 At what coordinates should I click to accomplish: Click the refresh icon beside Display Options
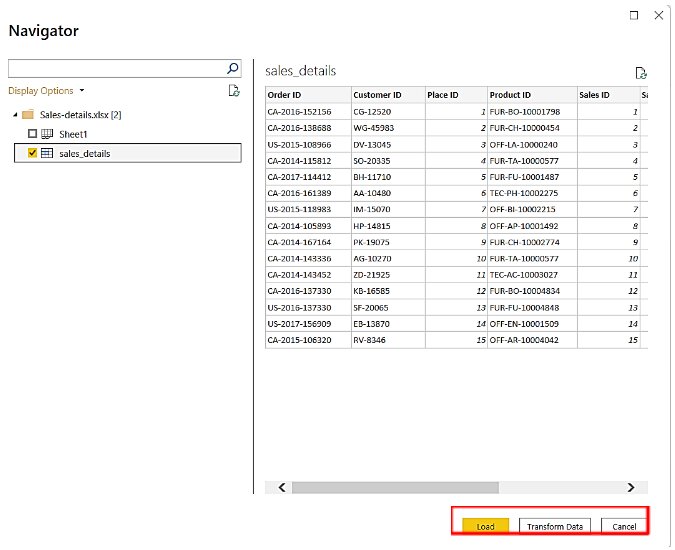click(x=233, y=91)
